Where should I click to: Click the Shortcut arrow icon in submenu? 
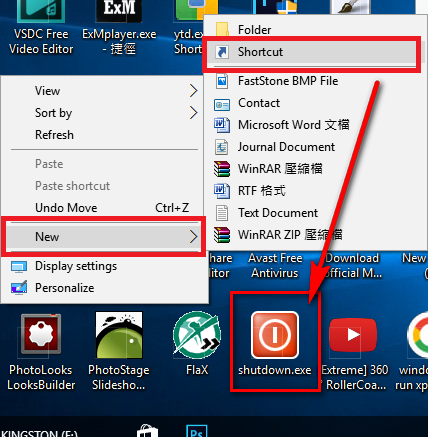[x=222, y=52]
